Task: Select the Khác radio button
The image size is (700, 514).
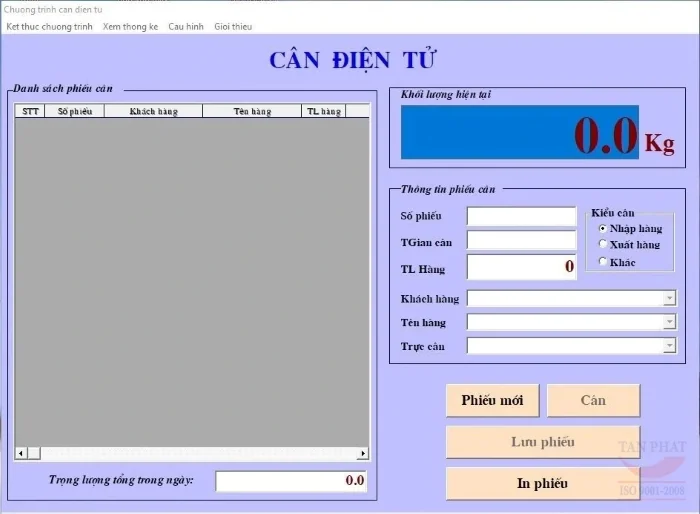Action: click(602, 261)
